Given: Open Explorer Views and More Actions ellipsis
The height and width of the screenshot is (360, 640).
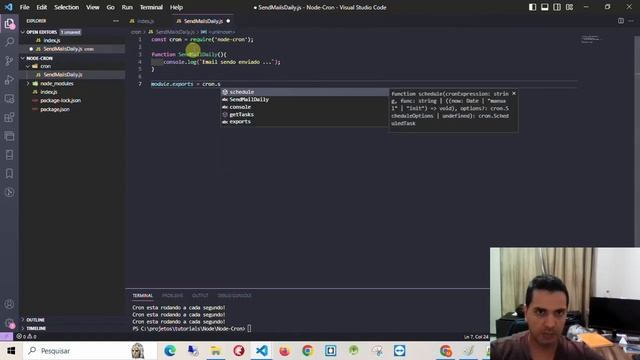Looking at the screenshot, I should coord(116,21).
